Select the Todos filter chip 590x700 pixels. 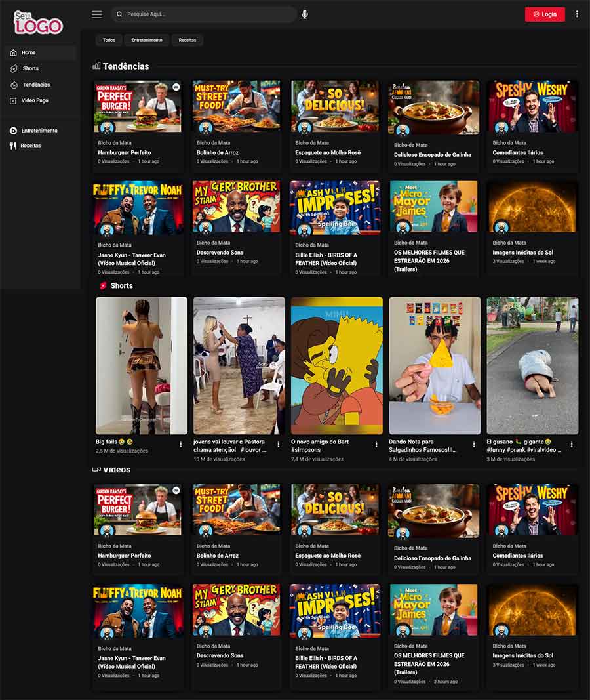click(109, 40)
